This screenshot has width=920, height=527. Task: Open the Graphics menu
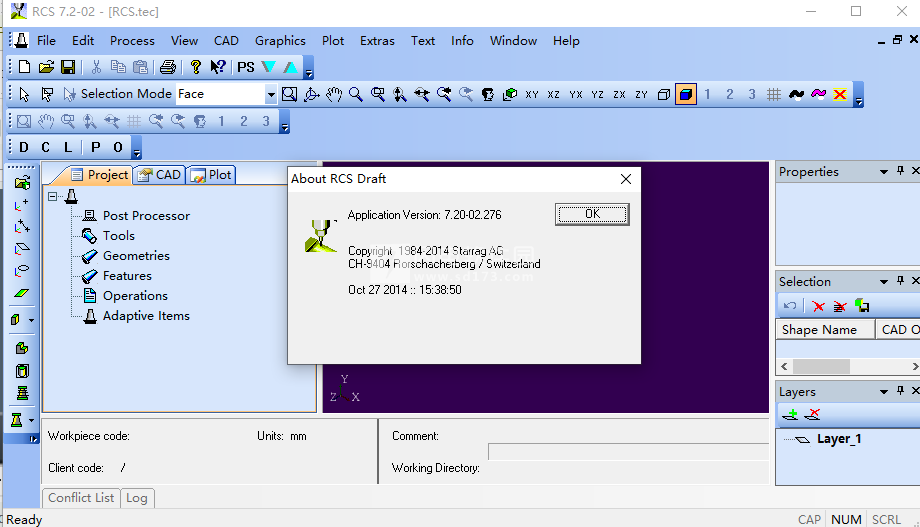click(x=280, y=40)
